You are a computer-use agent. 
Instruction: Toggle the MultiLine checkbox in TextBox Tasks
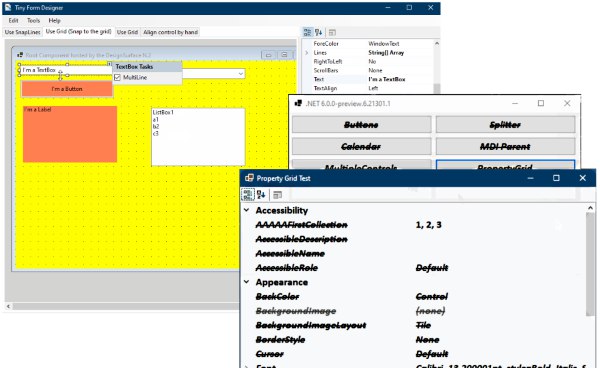[117, 78]
